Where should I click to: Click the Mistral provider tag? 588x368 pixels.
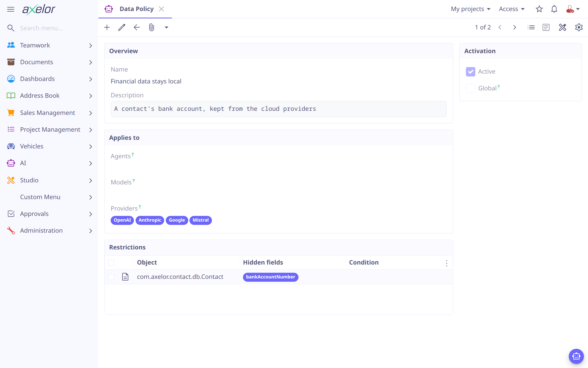tap(200, 220)
